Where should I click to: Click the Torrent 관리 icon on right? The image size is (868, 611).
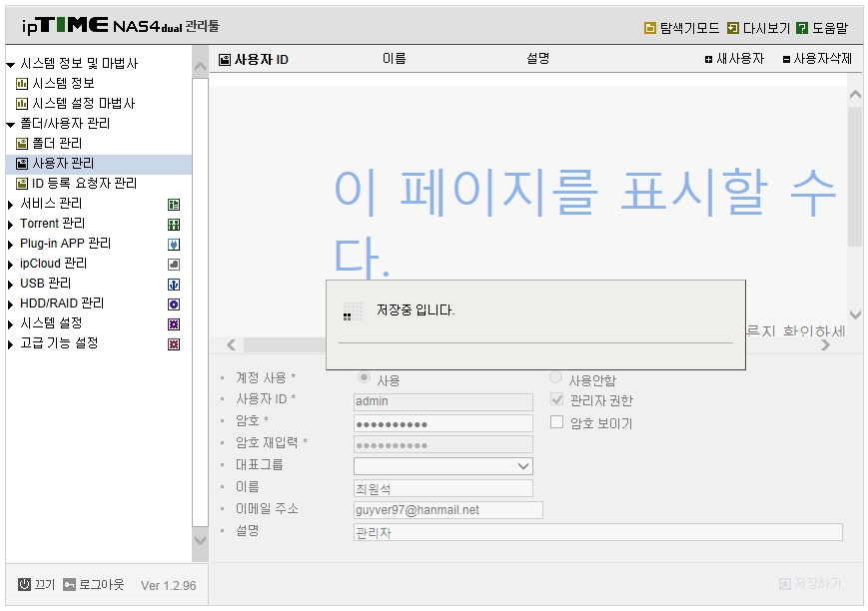174,225
